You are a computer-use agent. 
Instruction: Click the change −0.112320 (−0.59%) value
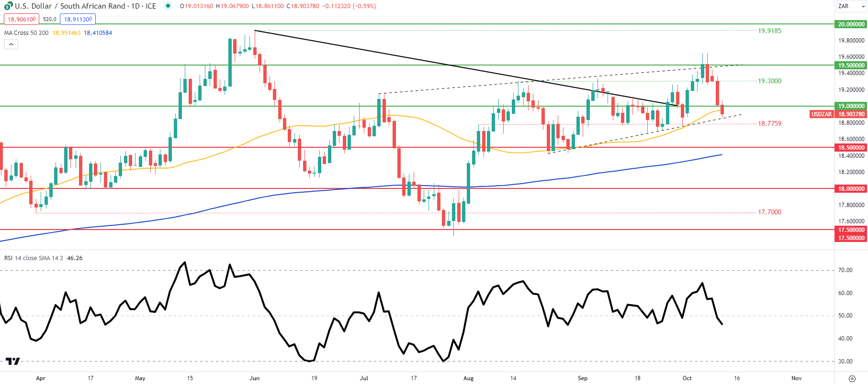[349, 6]
